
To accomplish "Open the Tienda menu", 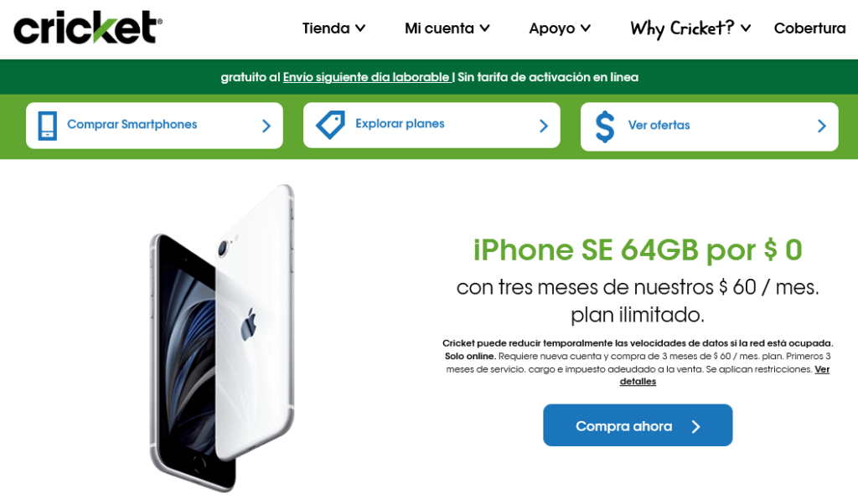I will click(326, 28).
